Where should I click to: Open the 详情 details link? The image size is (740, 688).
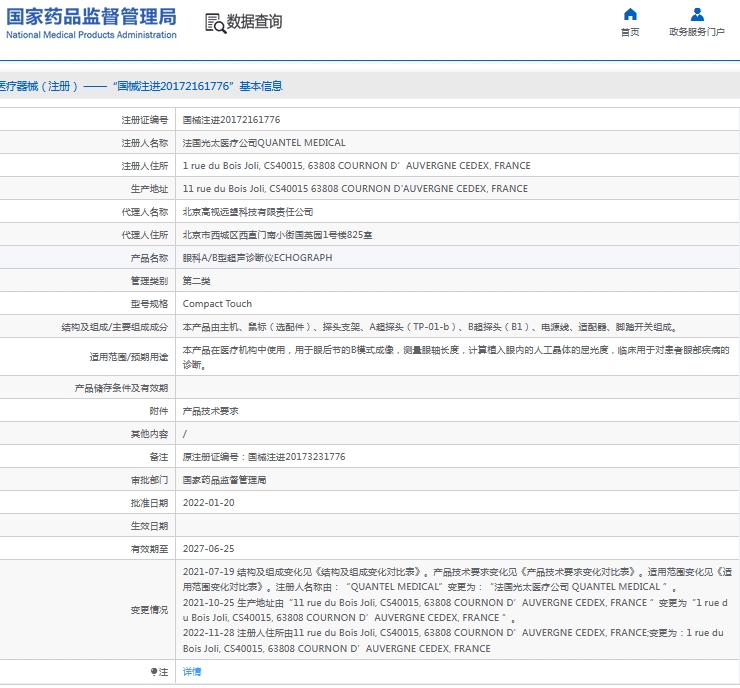[x=192, y=671]
